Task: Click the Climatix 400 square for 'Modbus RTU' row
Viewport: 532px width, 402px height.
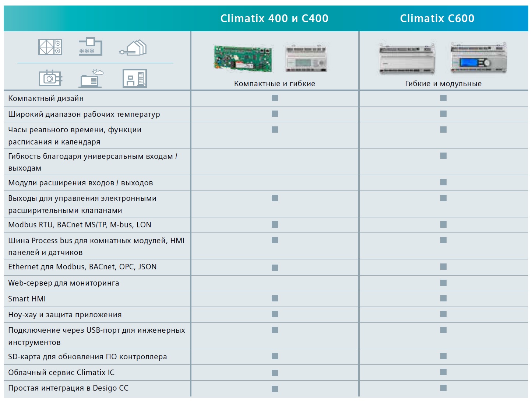Action: (275, 224)
